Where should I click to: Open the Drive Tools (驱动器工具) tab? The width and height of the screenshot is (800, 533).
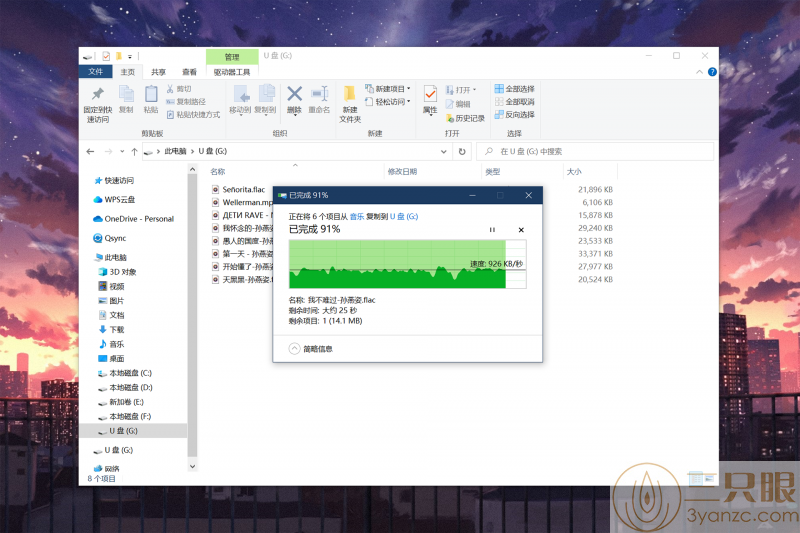(x=232, y=72)
